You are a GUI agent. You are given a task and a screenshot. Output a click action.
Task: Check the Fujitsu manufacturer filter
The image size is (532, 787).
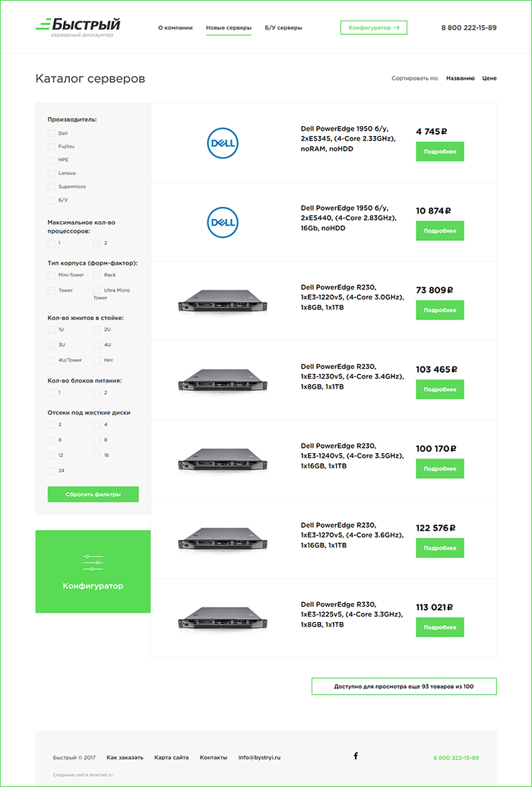51,147
